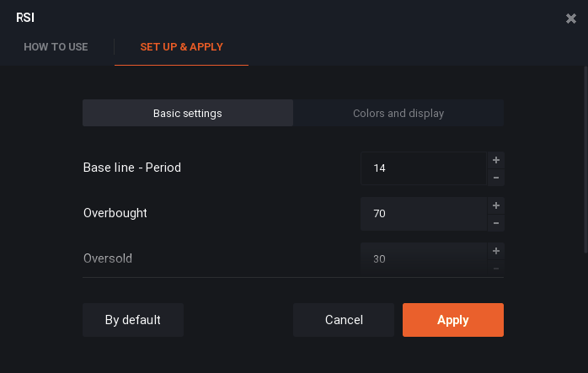Increase Oversold value with plus button

(495, 251)
